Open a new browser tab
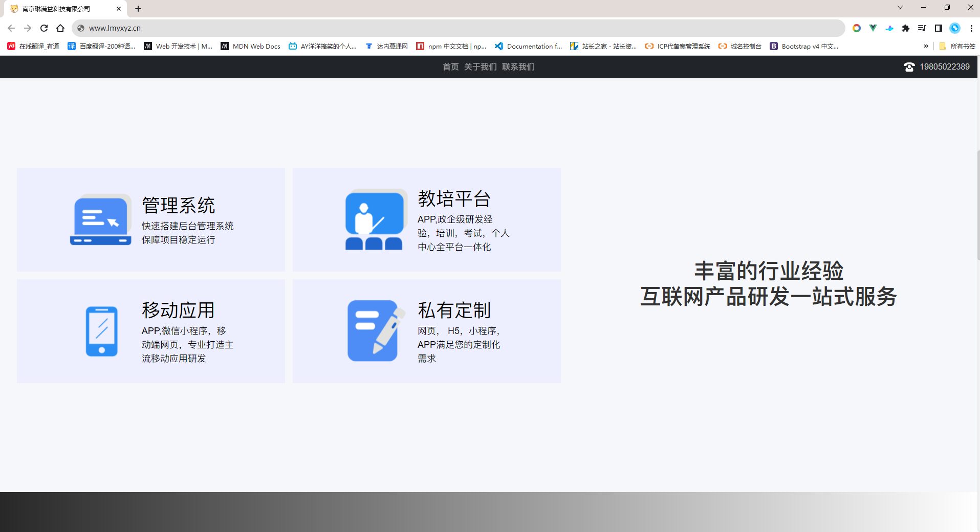The width and height of the screenshot is (980, 532). (x=138, y=9)
